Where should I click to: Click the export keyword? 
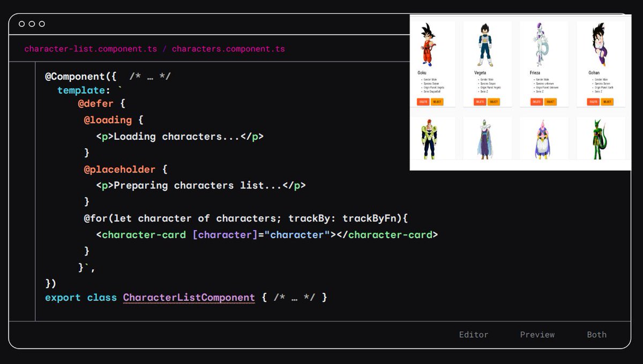point(63,297)
